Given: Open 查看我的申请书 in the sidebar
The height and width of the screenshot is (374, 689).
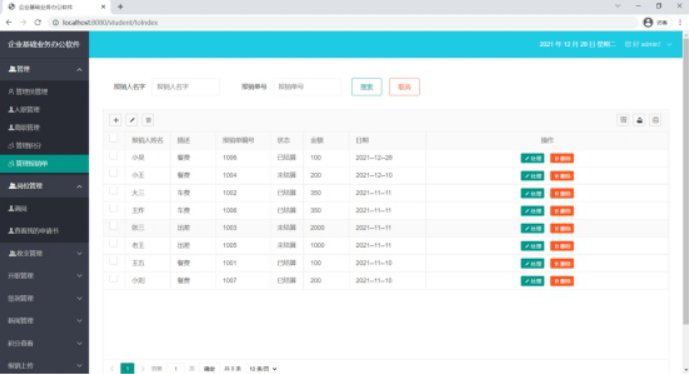Looking at the screenshot, I should point(44,231).
